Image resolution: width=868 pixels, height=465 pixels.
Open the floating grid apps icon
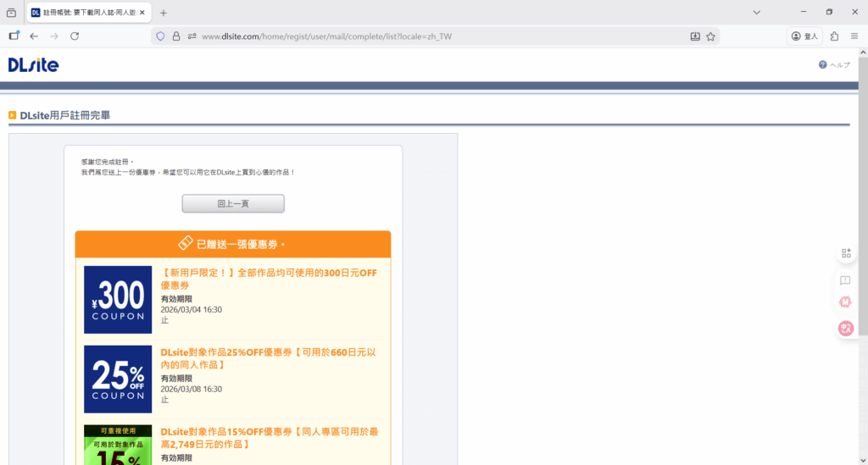[845, 253]
